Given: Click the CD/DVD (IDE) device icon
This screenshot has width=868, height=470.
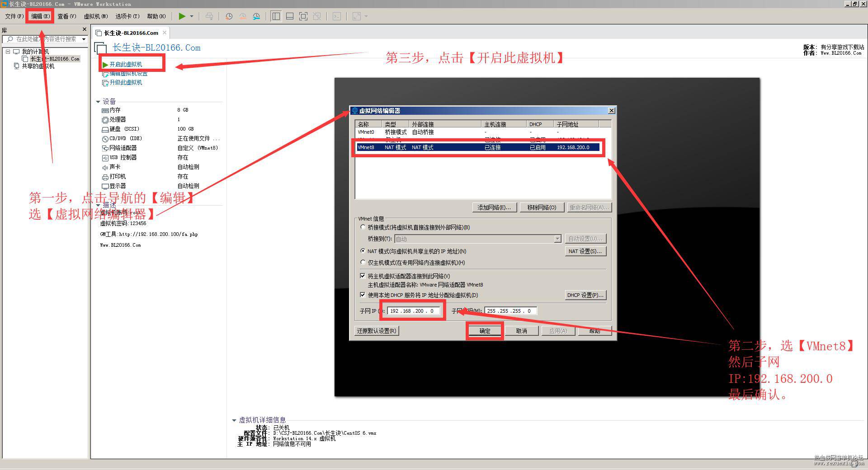Looking at the screenshot, I should 105,139.
